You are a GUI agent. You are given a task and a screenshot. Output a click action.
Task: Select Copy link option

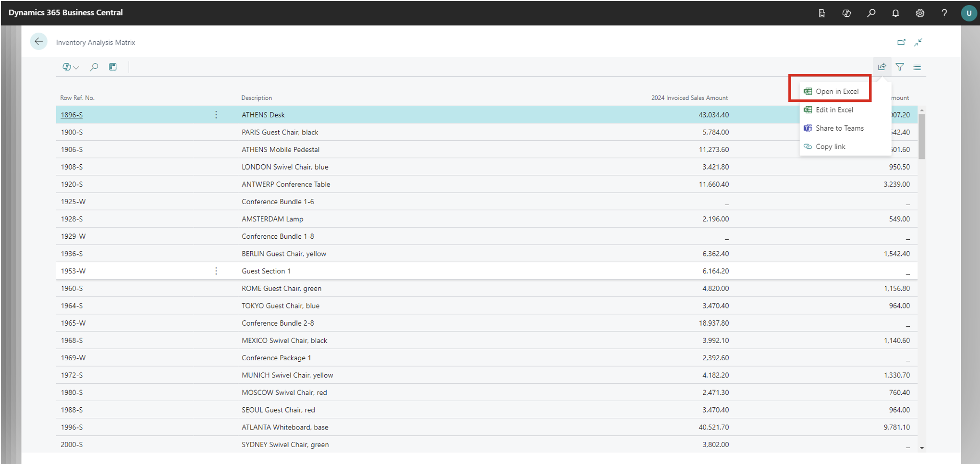coord(831,147)
